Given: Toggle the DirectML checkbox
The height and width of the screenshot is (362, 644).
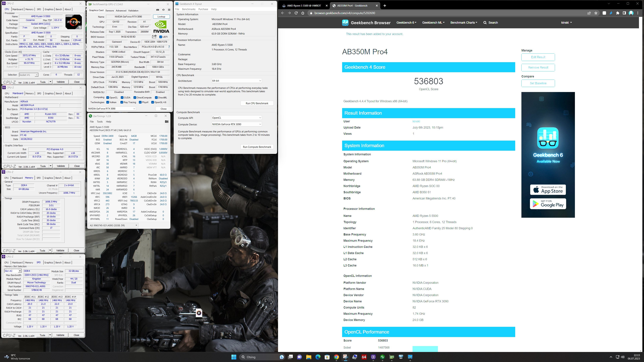Looking at the screenshot, I should pyautogui.click(x=156, y=97).
